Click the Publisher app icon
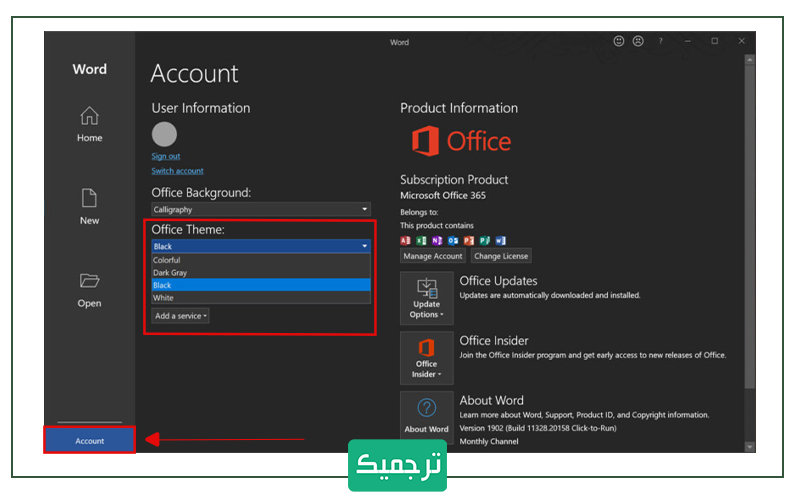 [484, 240]
